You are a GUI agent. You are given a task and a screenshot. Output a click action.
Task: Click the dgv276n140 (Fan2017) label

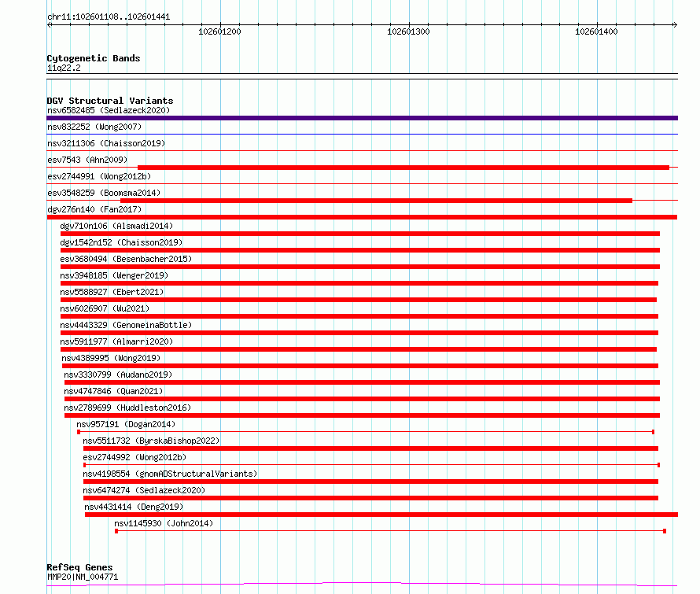(94, 209)
